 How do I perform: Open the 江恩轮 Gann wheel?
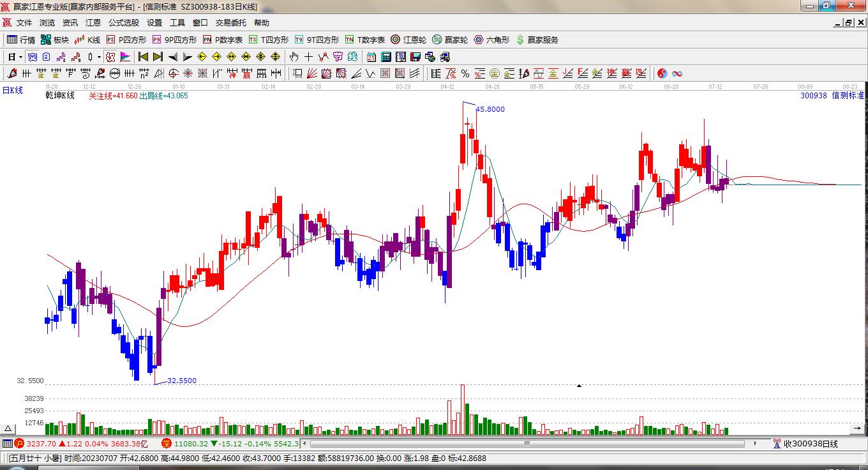pyautogui.click(x=408, y=40)
